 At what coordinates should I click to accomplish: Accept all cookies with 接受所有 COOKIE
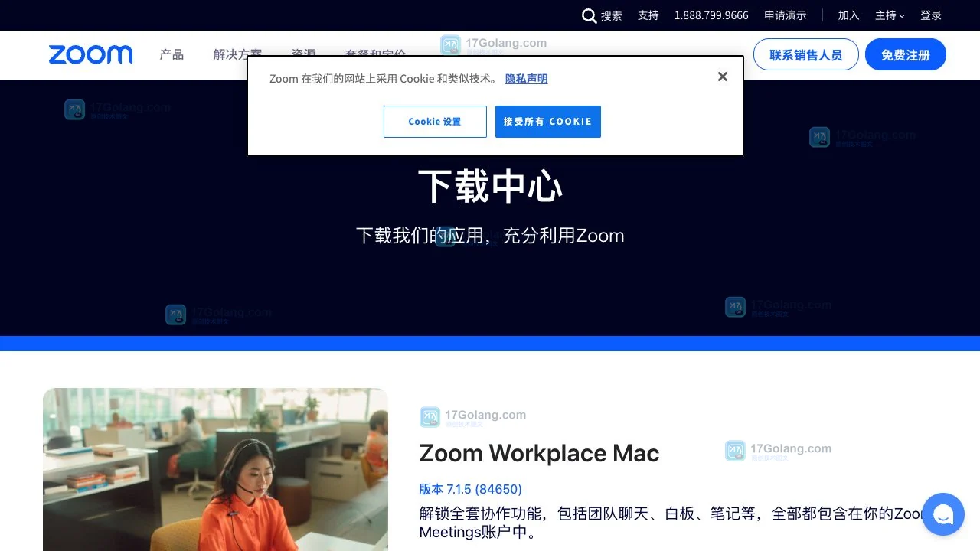[x=548, y=122]
